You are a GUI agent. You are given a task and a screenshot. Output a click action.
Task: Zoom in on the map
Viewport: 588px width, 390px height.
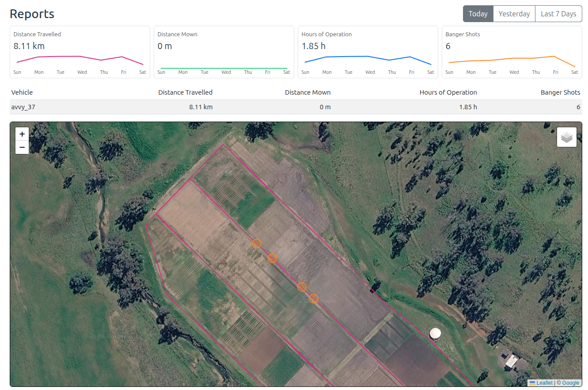tap(22, 134)
